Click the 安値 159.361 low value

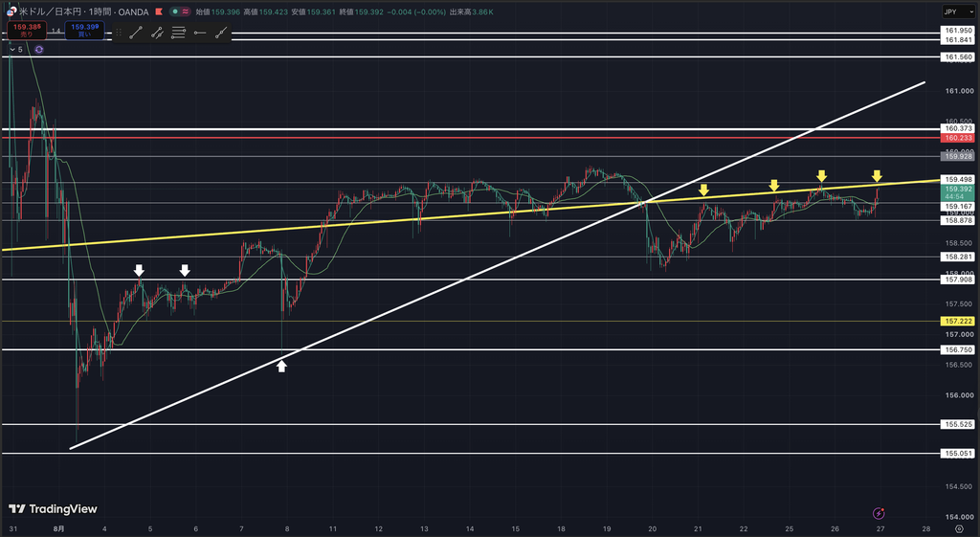click(x=315, y=11)
